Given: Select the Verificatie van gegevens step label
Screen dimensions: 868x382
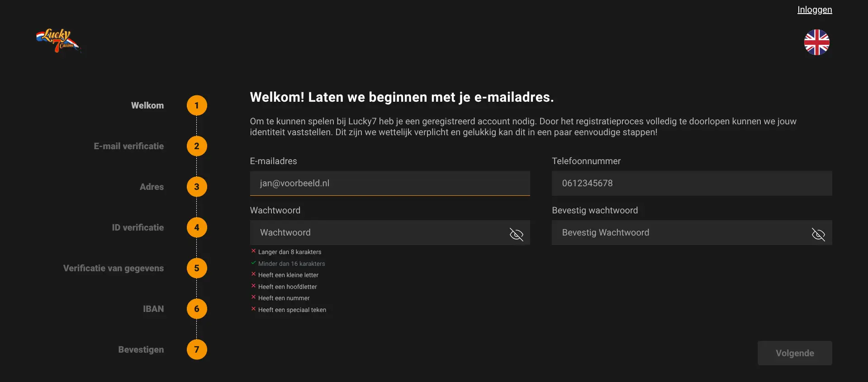Looking at the screenshot, I should (x=114, y=268).
